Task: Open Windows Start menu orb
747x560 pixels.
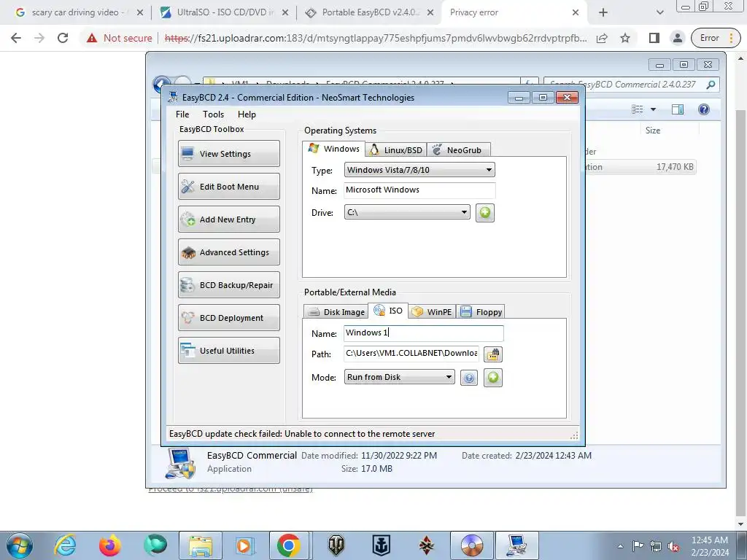Action: point(20,545)
